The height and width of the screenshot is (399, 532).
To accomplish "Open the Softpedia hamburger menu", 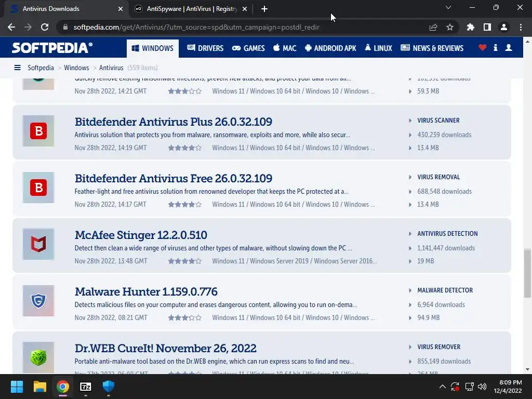I will coord(17,68).
